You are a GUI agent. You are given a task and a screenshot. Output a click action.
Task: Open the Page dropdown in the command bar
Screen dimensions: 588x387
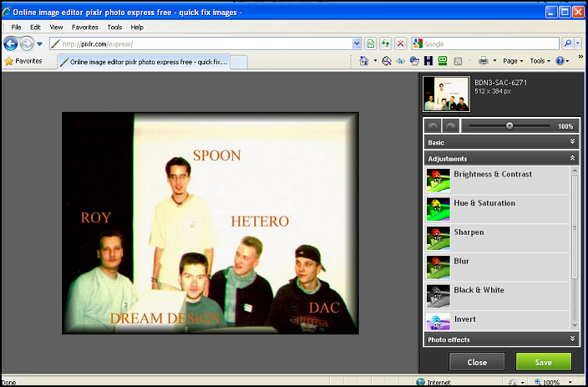coord(513,61)
